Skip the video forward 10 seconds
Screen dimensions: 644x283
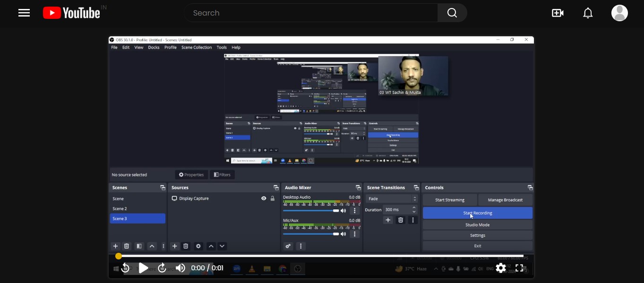click(162, 268)
